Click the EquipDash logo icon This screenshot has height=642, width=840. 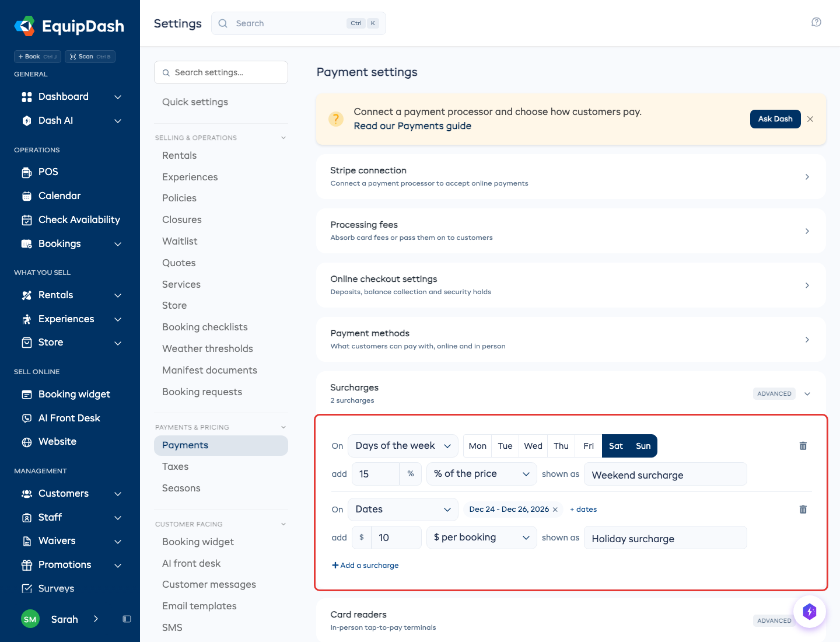pos(24,26)
